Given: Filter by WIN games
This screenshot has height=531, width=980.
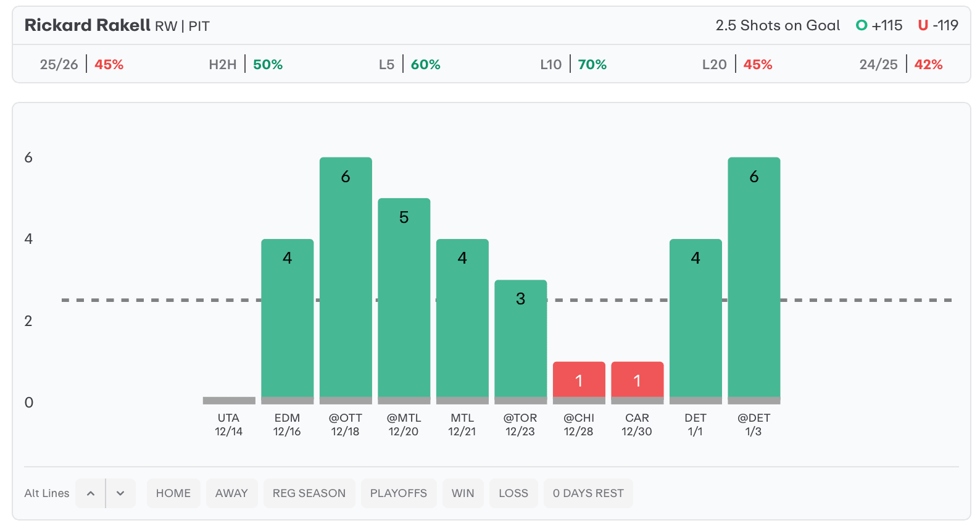Looking at the screenshot, I should pyautogui.click(x=463, y=493).
